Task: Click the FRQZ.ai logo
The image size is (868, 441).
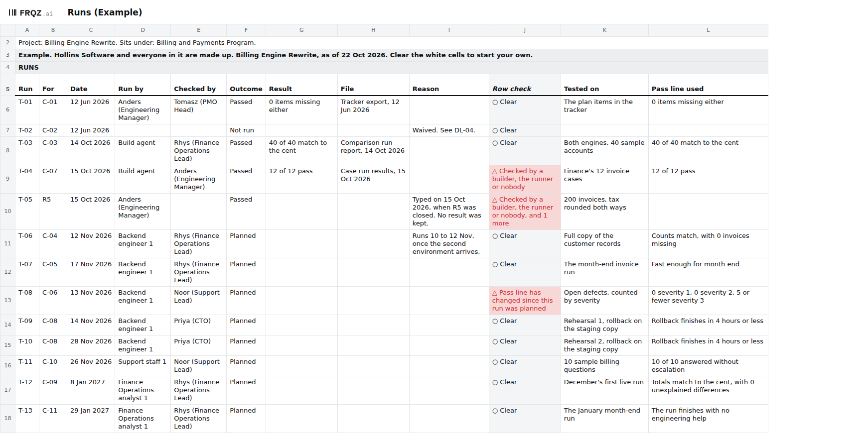Action: pyautogui.click(x=30, y=13)
